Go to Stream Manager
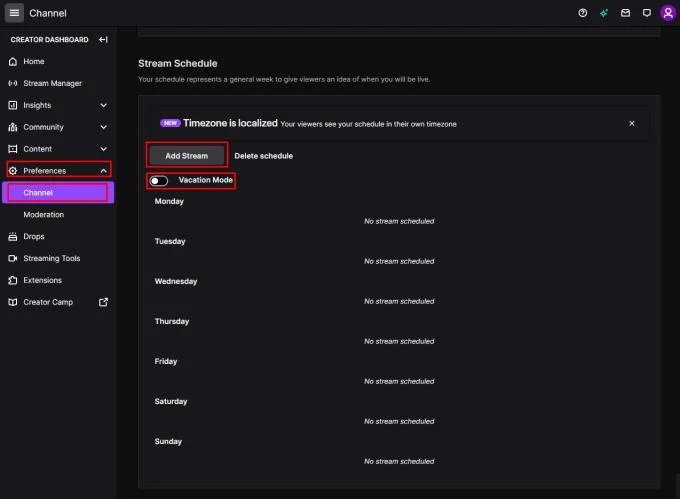Image resolution: width=680 pixels, height=499 pixels. [52, 83]
